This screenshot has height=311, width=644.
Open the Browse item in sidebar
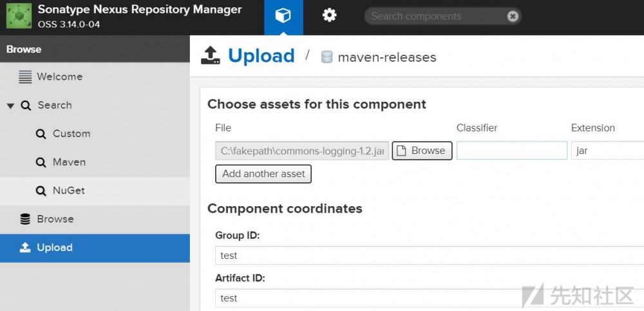point(95,219)
